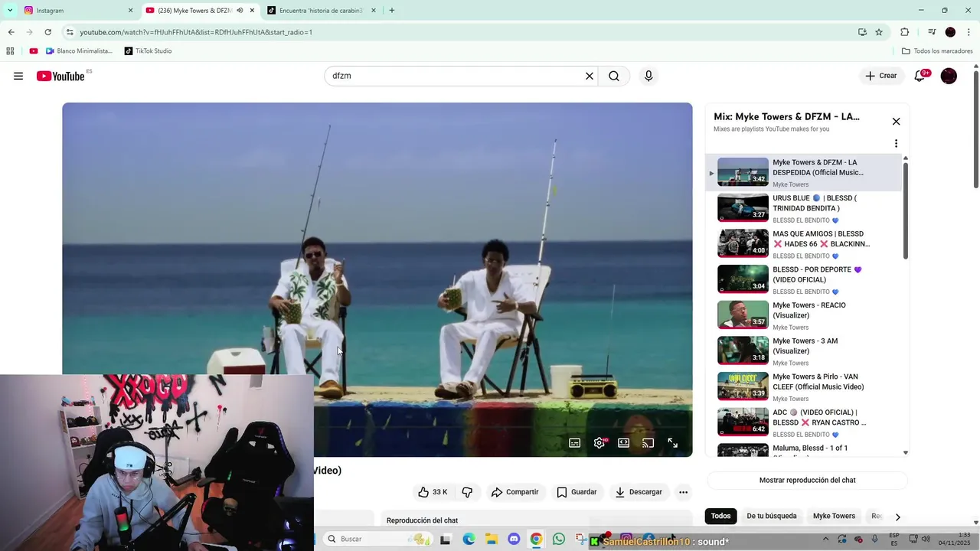The height and width of the screenshot is (551, 980).
Task: Open File Explorer from the taskbar
Action: coord(492,539)
